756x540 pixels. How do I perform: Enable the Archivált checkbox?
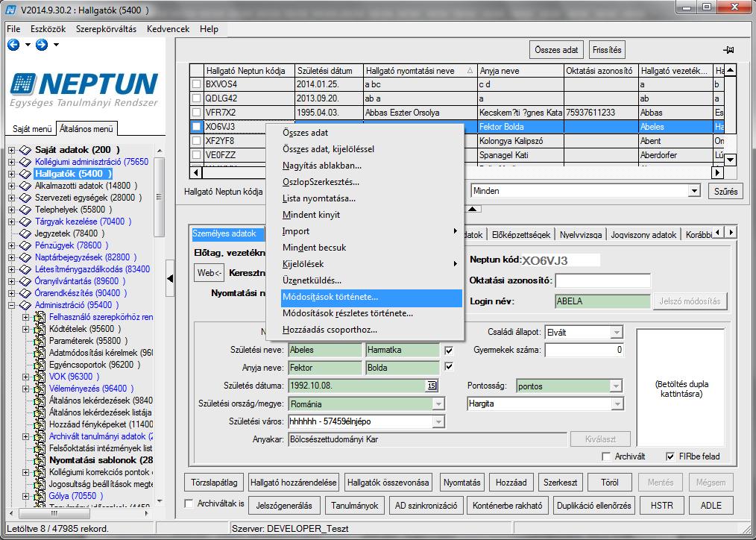click(x=607, y=456)
